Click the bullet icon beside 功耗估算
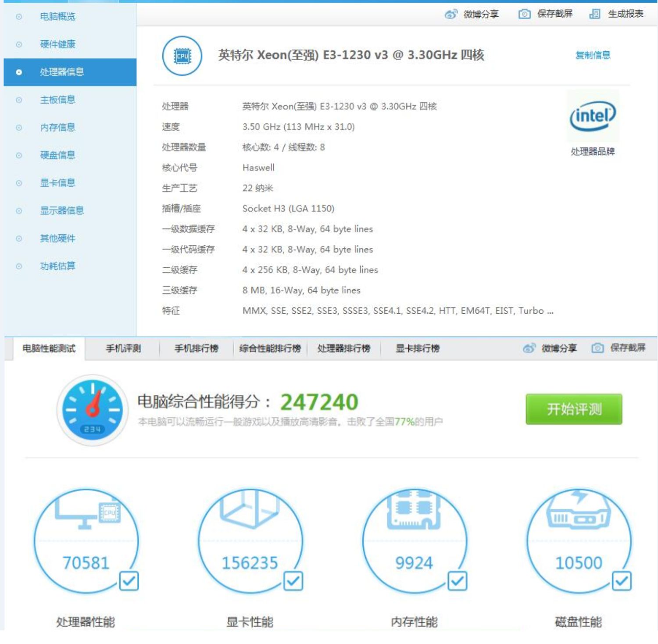 pos(19,266)
